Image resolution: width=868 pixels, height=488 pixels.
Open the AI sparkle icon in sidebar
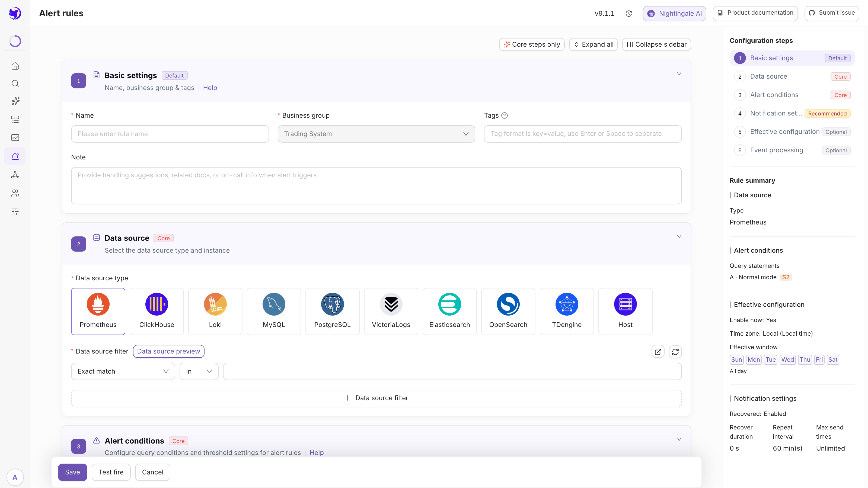click(15, 101)
